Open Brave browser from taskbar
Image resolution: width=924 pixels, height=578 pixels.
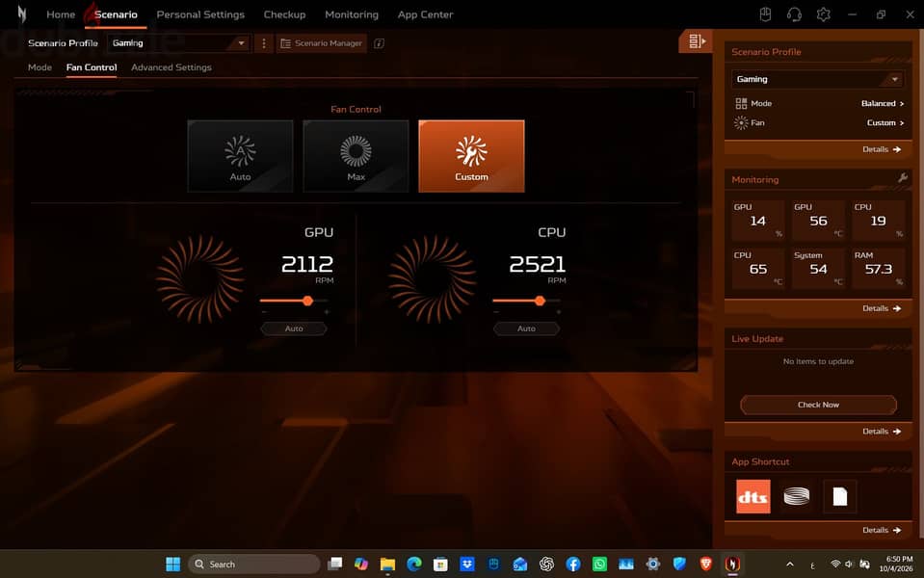pos(706,564)
